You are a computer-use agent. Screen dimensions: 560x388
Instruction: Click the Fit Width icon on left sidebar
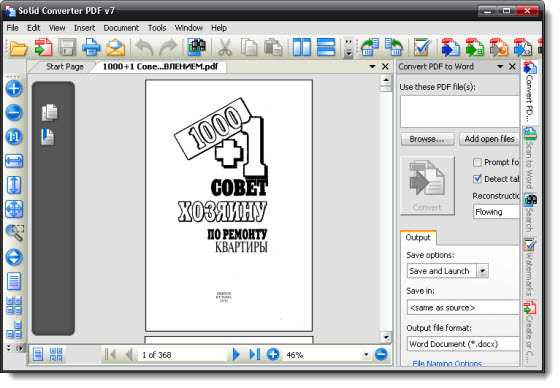point(14,161)
